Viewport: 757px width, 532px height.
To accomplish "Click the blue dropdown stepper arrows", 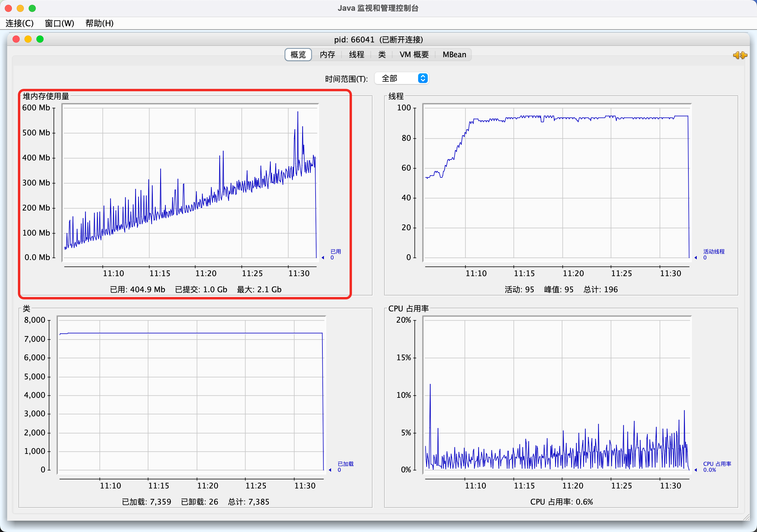I will click(423, 78).
